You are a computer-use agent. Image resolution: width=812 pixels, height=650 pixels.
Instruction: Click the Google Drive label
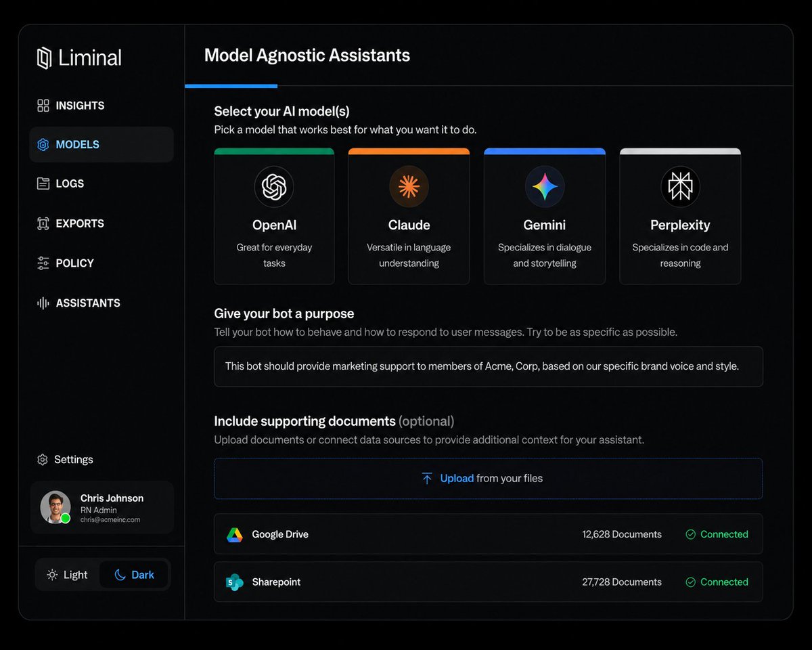(280, 535)
